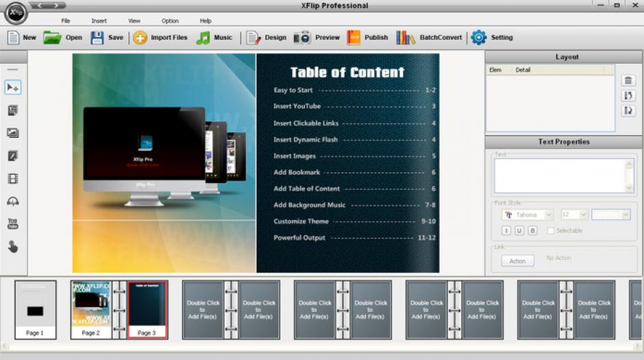Image resolution: width=644 pixels, height=360 pixels.
Task: Select the clickable link hand tool
Action: (x=13, y=246)
